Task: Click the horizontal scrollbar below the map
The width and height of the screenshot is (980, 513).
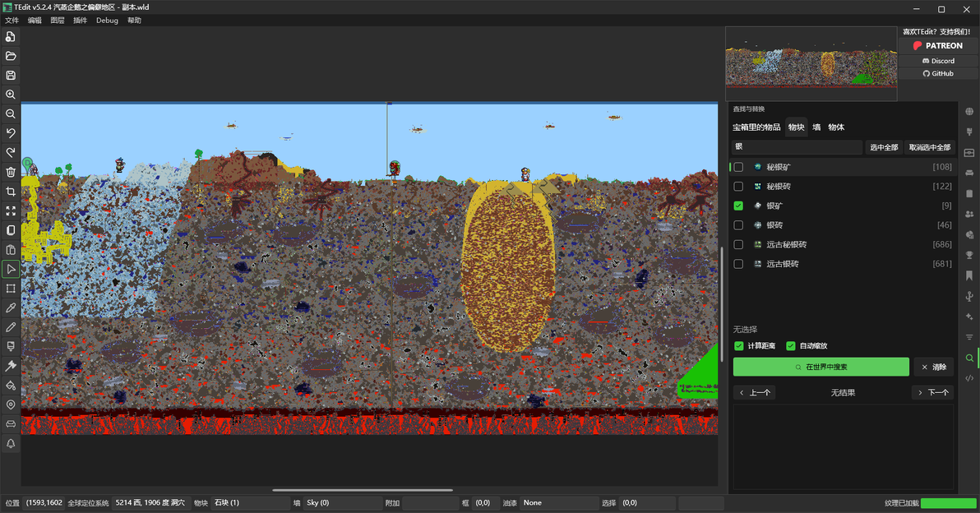Action: click(363, 490)
